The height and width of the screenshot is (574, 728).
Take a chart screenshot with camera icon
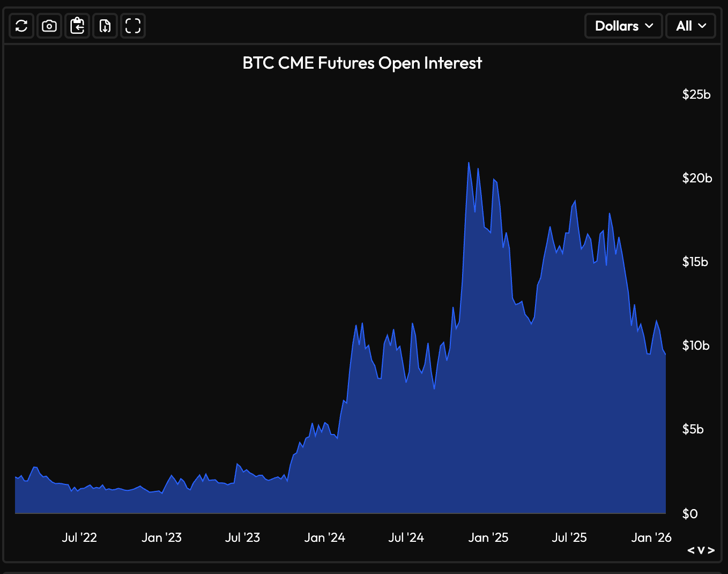pyautogui.click(x=49, y=26)
